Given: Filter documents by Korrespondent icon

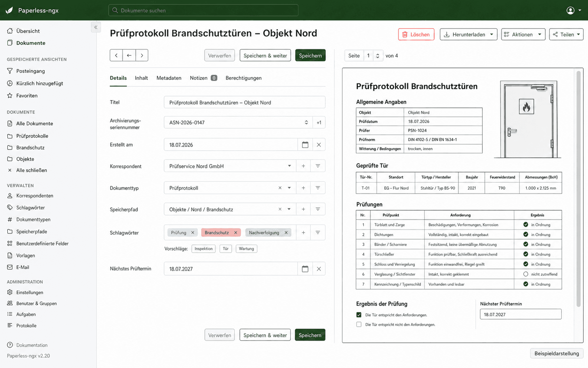Looking at the screenshot, I should (x=318, y=166).
